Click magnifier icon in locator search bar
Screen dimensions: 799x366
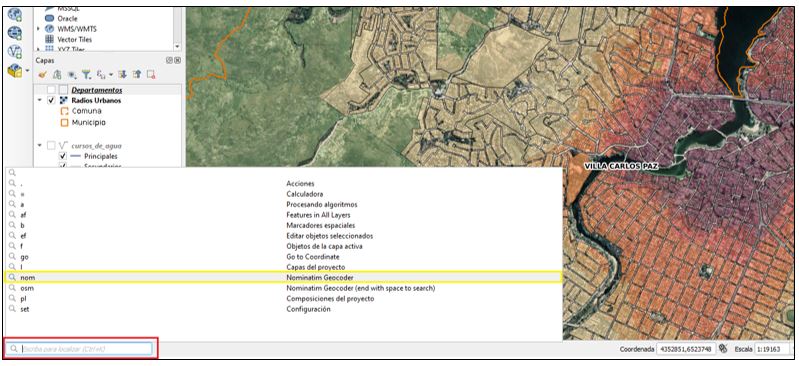13,349
